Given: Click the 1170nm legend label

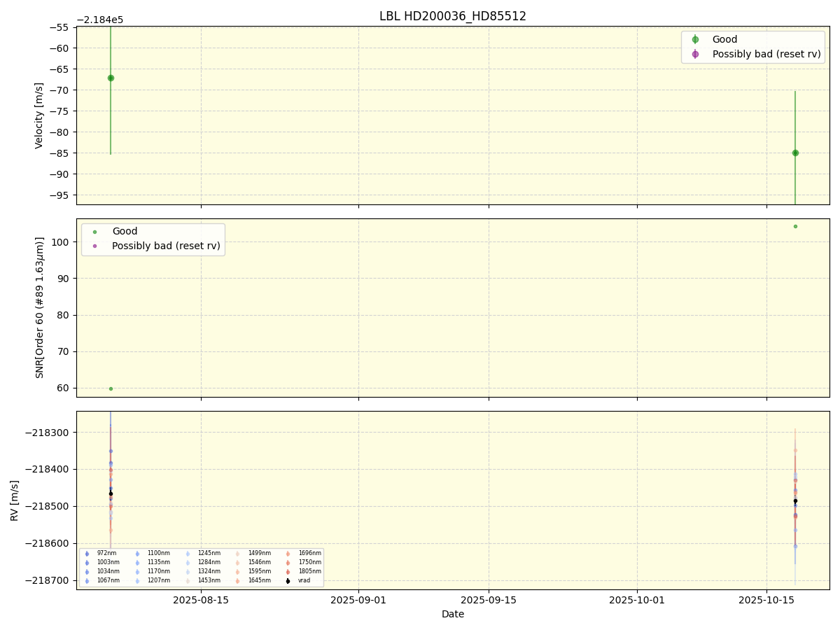Looking at the screenshot, I should pyautogui.click(x=158, y=571).
